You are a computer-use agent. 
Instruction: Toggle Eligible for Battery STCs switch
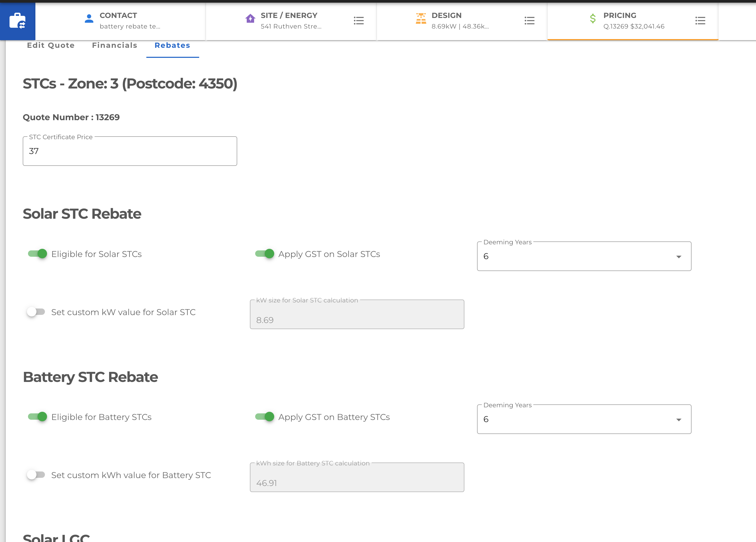point(37,417)
